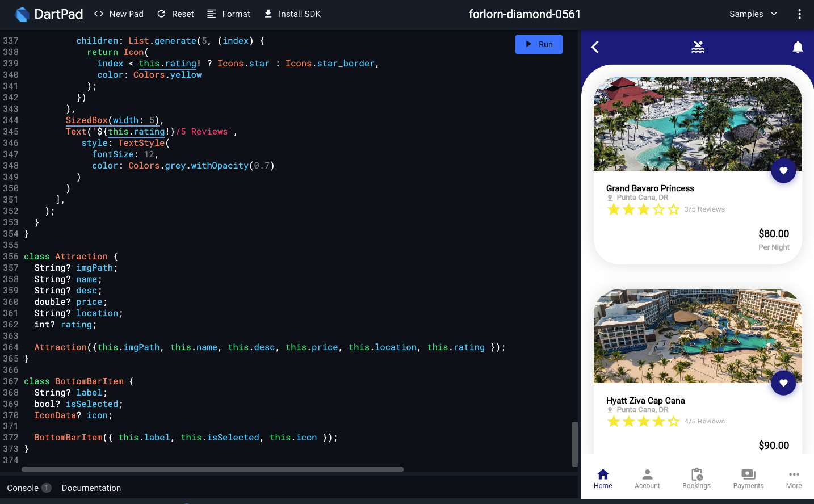
Task: Click fourth empty star of Grand Bavaro rating
Action: (x=658, y=209)
